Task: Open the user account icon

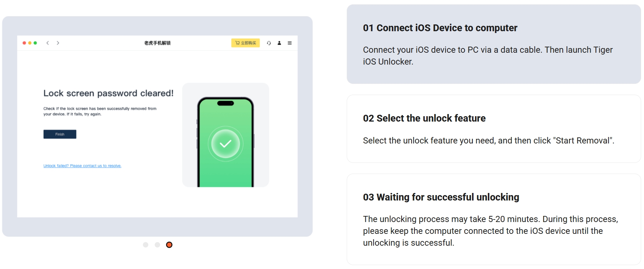Action: coord(279,43)
